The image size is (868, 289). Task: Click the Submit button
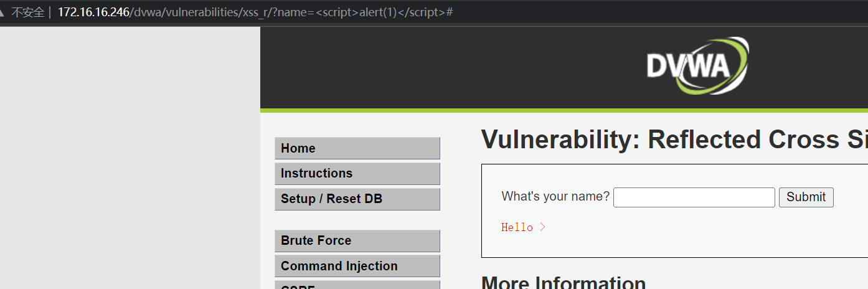pyautogui.click(x=806, y=197)
